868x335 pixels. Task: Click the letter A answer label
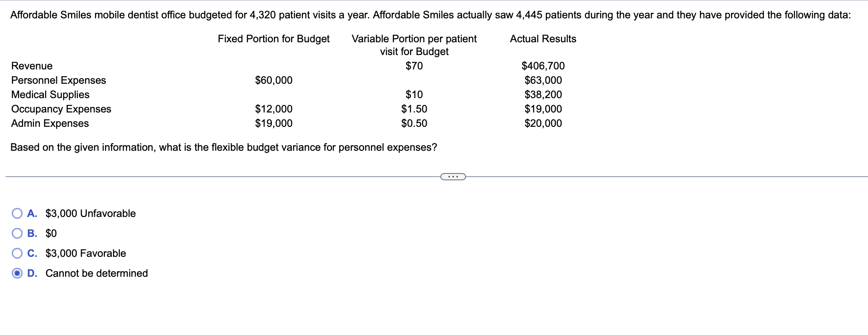click(x=32, y=213)
